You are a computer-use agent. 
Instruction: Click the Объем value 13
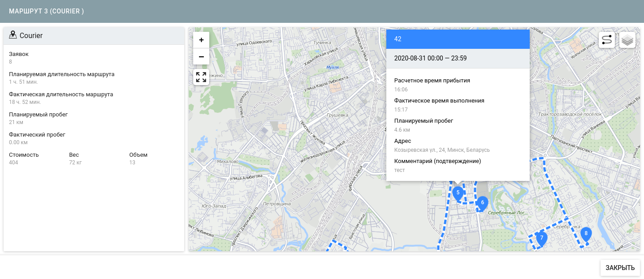click(132, 163)
